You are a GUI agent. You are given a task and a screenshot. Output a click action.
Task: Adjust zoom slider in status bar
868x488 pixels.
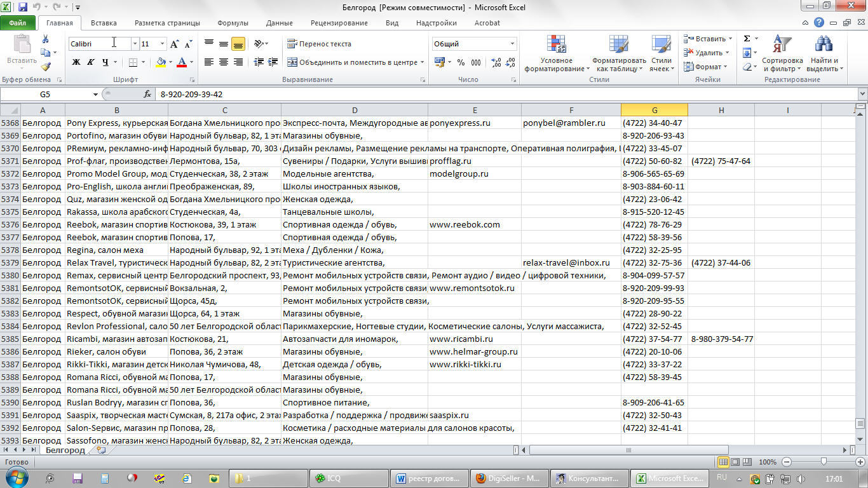coord(824,462)
